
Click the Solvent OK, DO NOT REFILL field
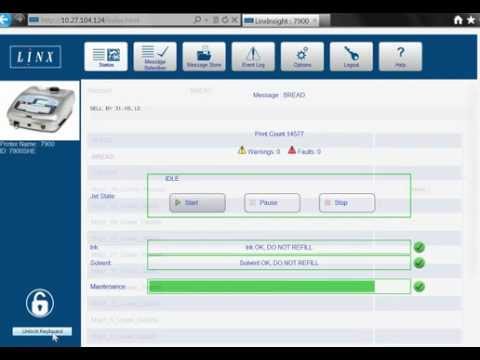[279, 263]
